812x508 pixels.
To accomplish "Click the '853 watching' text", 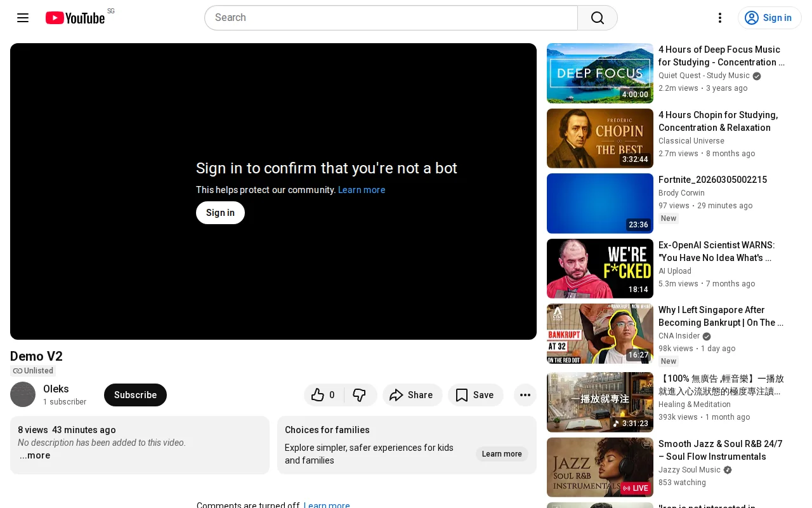I will click(x=682, y=483).
